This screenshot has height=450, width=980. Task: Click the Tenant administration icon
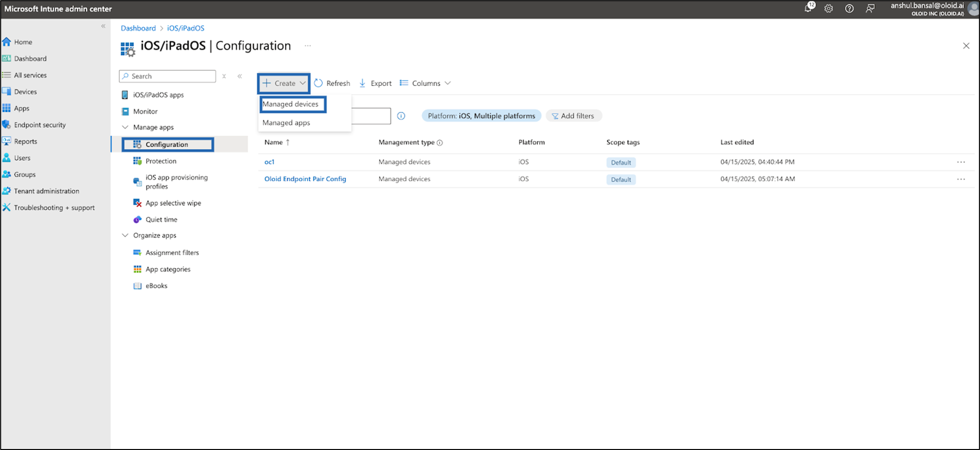tap(6, 191)
